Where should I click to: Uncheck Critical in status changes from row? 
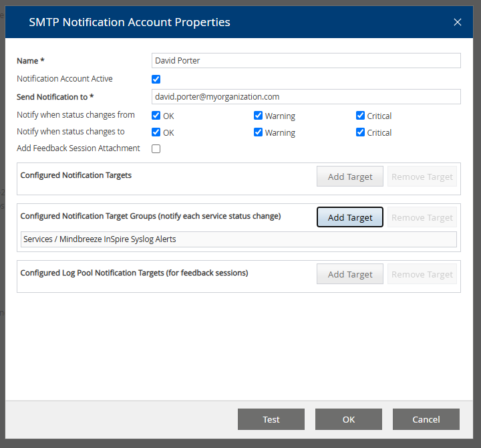click(361, 116)
